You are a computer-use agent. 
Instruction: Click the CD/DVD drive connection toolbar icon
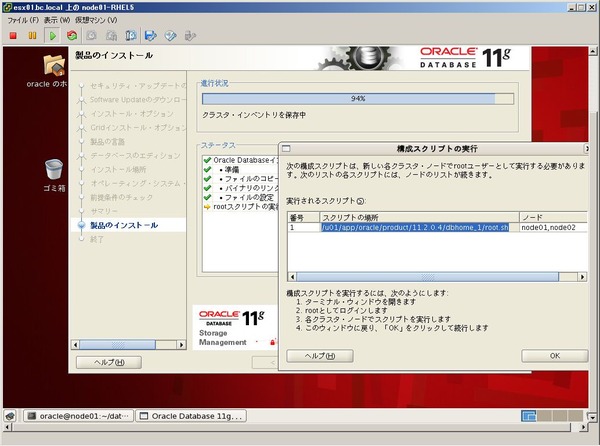click(x=171, y=36)
